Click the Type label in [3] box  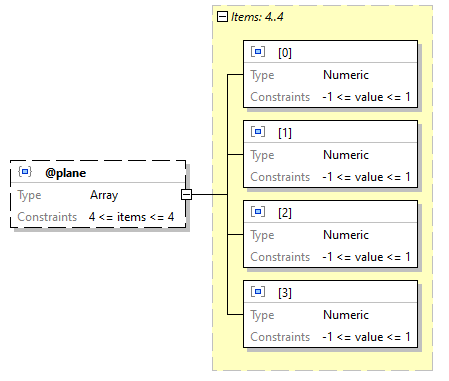(262, 316)
